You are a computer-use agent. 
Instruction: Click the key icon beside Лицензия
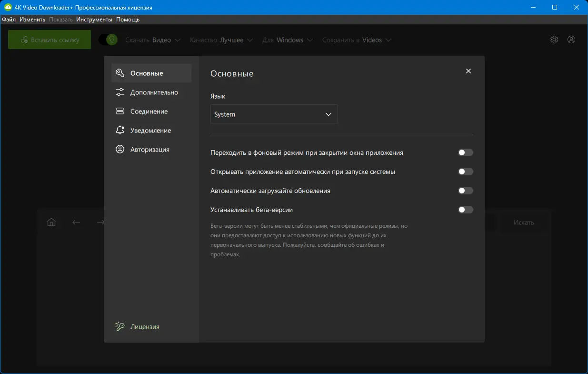(120, 327)
